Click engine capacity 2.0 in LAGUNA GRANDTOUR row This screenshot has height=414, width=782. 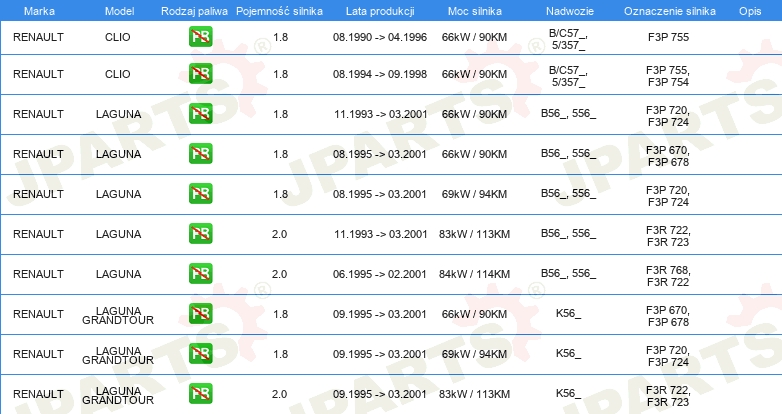click(x=280, y=394)
